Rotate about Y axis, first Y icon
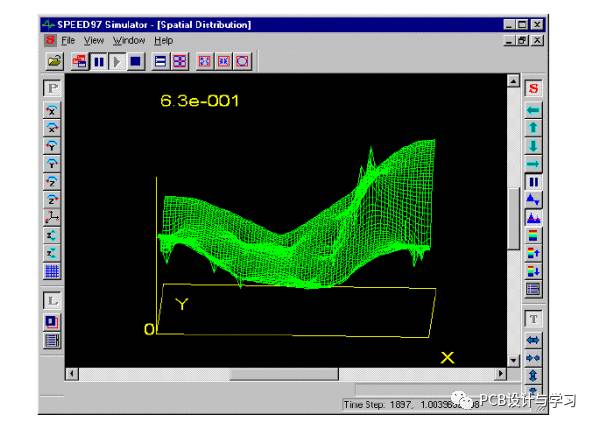Viewport: 595px width, 426px height. coord(52,146)
